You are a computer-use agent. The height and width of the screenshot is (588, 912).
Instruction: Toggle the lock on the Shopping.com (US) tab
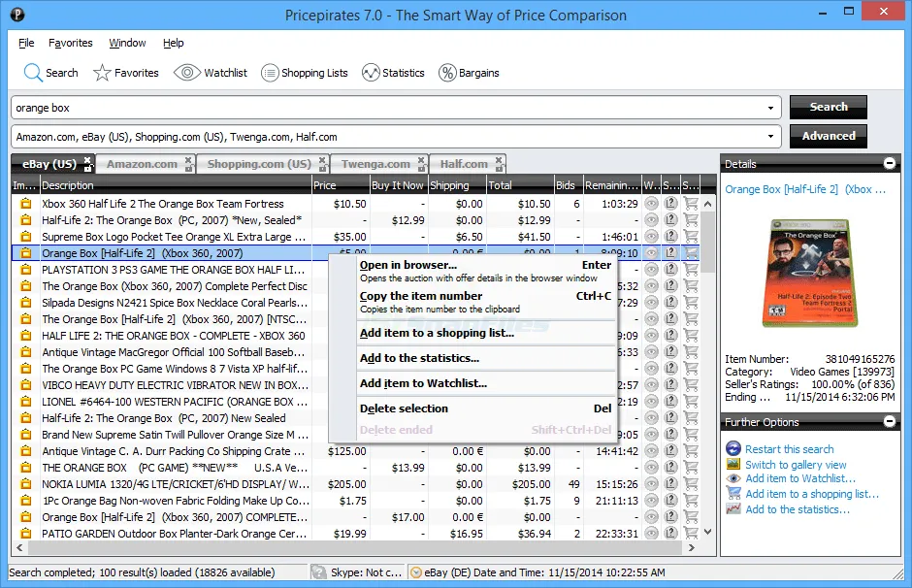323,168
